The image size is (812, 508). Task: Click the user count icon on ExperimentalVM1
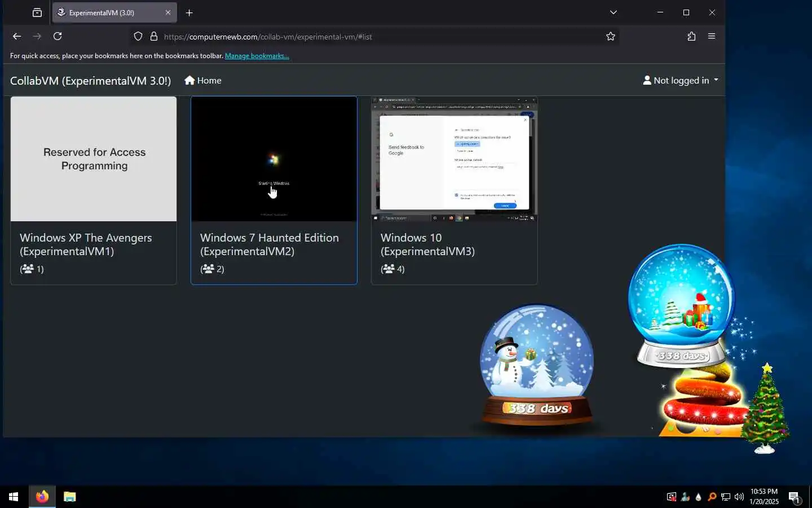click(28, 269)
